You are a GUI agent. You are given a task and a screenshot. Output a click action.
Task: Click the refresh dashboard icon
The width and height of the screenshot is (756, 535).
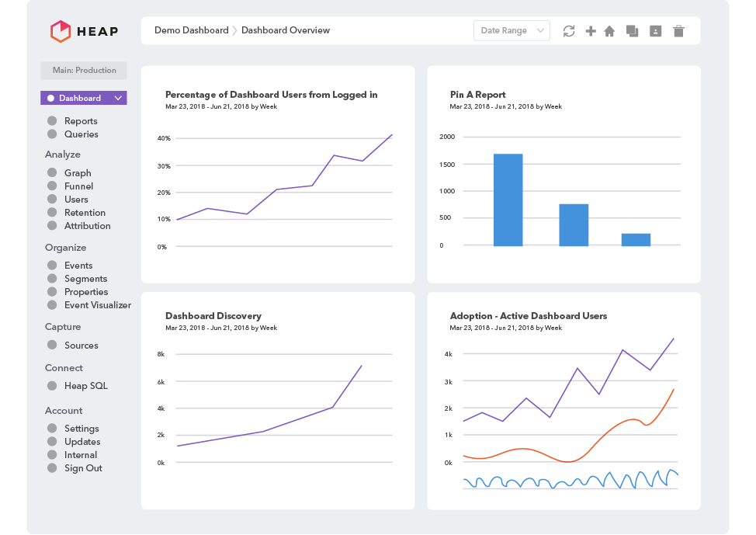569,31
